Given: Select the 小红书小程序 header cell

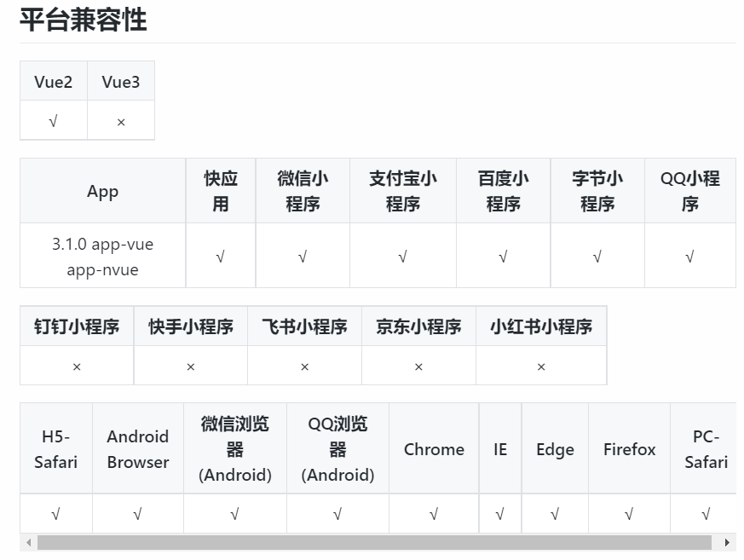Looking at the screenshot, I should (x=540, y=326).
